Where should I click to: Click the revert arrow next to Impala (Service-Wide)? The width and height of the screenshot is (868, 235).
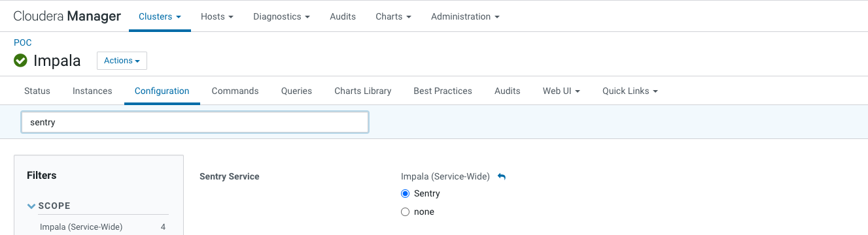(502, 176)
